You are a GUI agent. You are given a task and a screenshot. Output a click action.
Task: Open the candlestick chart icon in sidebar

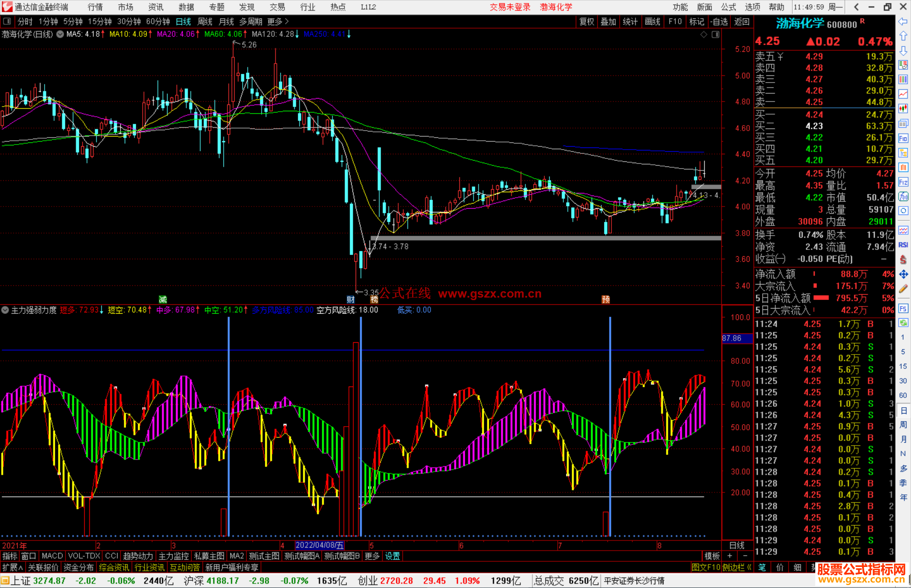[903, 109]
